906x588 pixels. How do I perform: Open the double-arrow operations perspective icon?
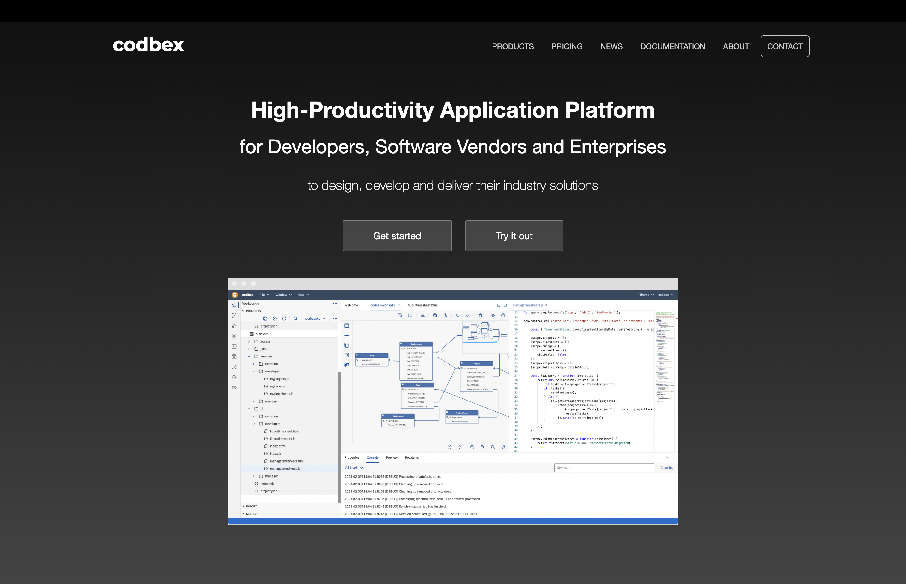(234, 388)
